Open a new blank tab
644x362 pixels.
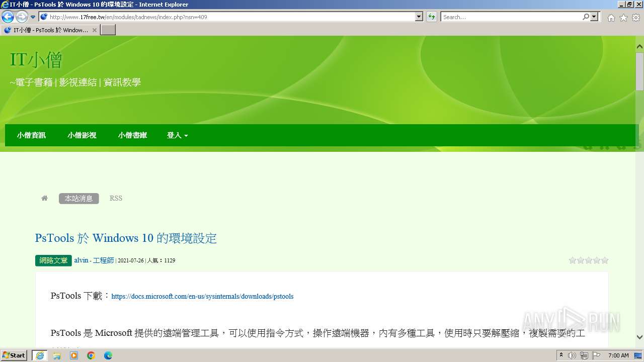click(x=108, y=30)
